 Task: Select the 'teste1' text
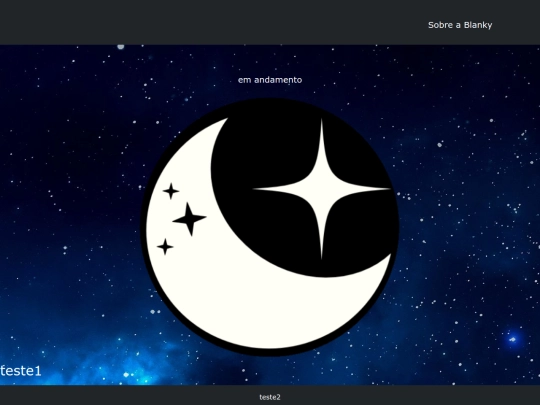[21, 371]
